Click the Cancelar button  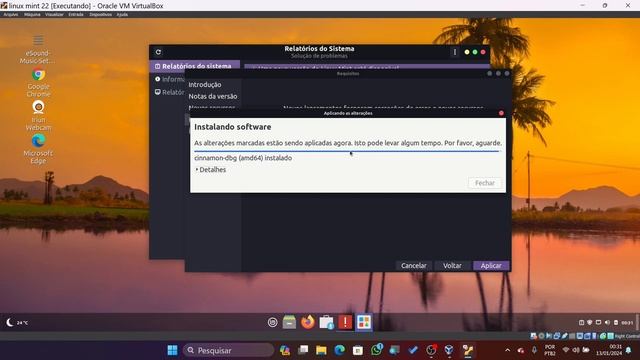click(413, 265)
